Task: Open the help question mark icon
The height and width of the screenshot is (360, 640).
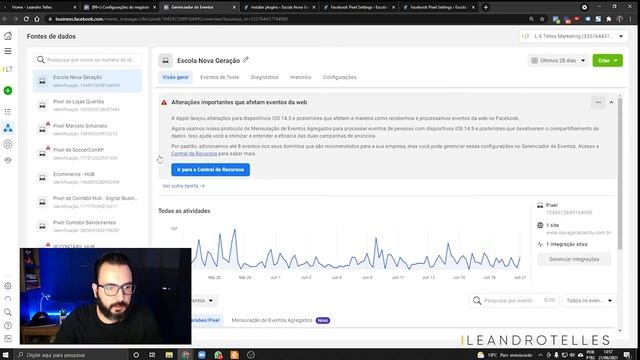Action: tap(8, 325)
